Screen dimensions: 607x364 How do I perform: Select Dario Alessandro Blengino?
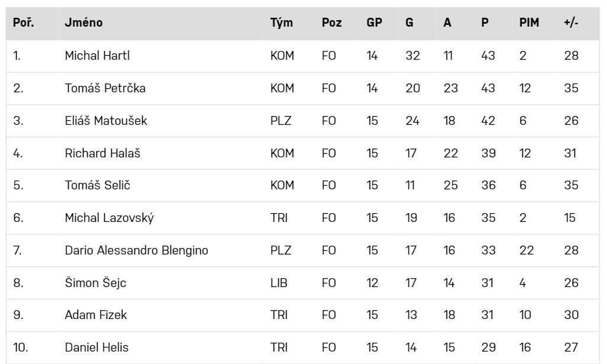tap(136, 250)
